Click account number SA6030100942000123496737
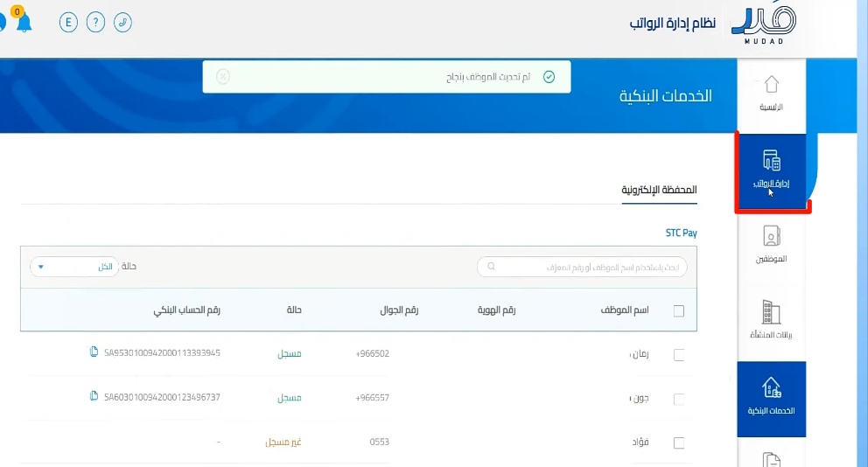 [x=162, y=397]
